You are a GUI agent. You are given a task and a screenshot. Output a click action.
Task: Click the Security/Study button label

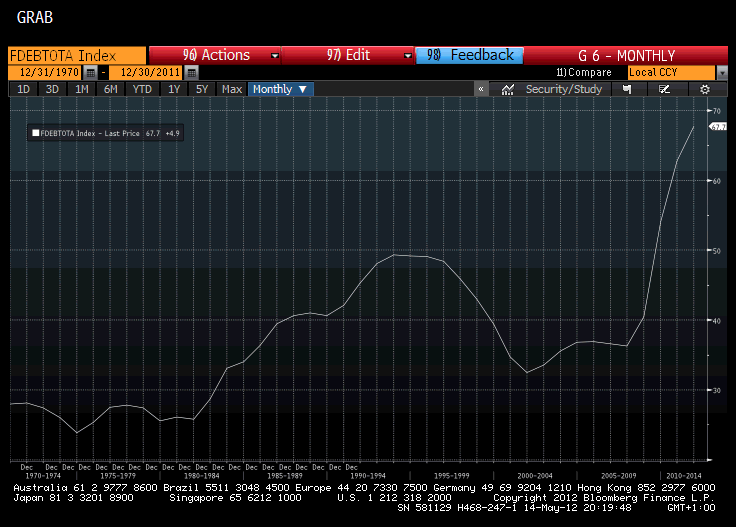click(x=563, y=89)
